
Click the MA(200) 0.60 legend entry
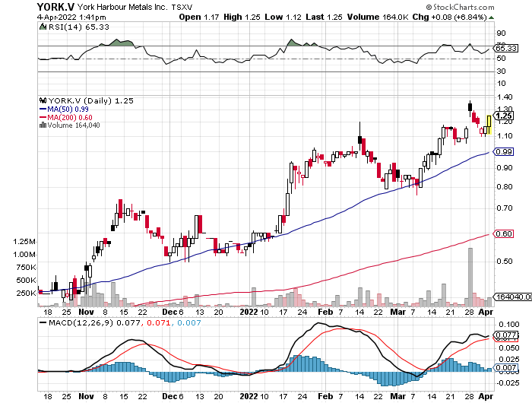(x=66, y=117)
